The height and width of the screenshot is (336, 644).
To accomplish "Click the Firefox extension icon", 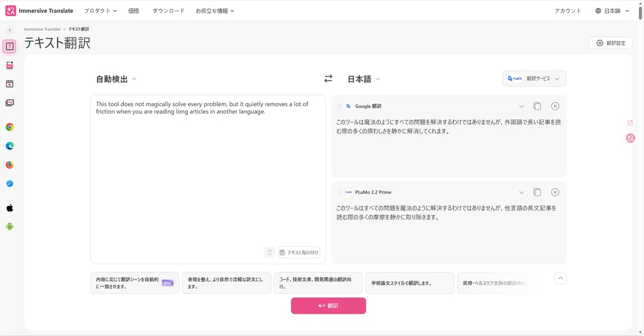I will [10, 165].
